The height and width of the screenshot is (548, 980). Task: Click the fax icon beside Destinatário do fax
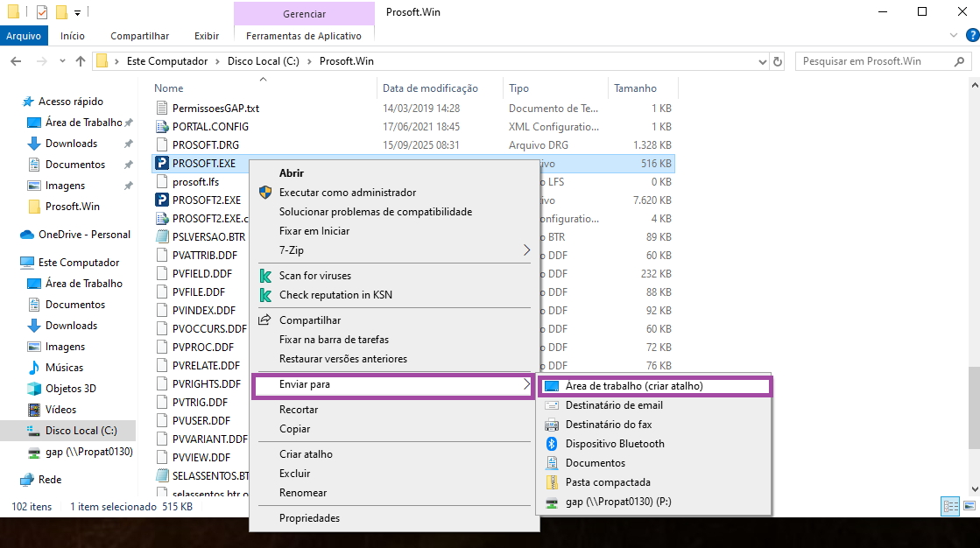click(x=551, y=425)
